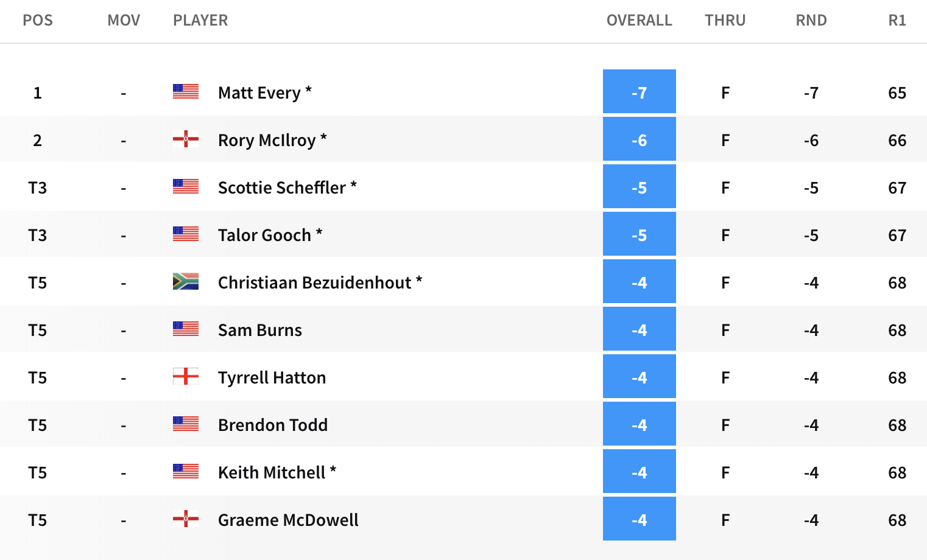Click Tyrrell Hatton's R1 score of 68

click(x=897, y=377)
